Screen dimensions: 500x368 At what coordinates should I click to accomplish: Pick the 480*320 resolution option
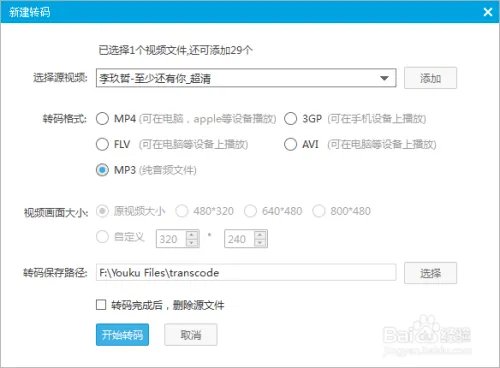[182, 211]
